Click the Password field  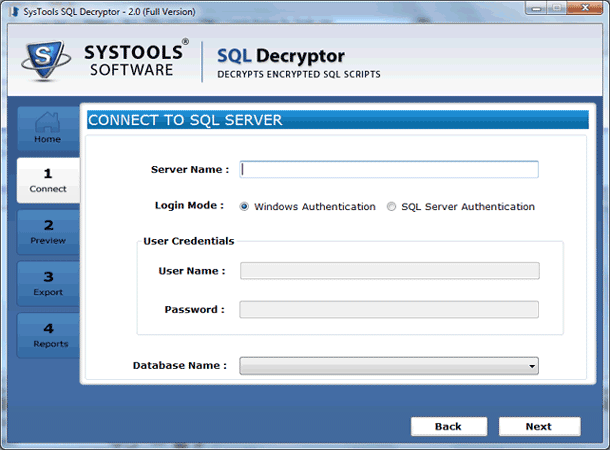389,310
